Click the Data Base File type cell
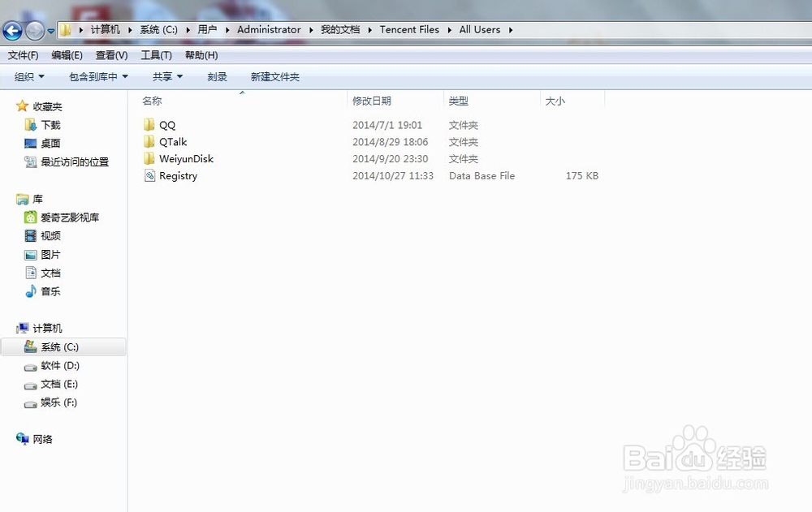This screenshot has width=812, height=512. (x=482, y=176)
